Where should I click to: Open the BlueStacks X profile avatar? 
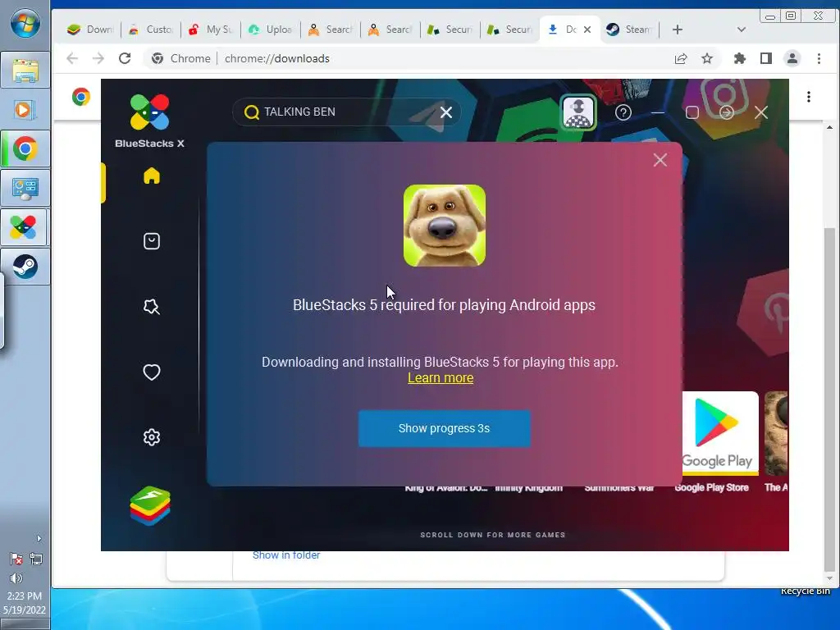click(x=578, y=112)
